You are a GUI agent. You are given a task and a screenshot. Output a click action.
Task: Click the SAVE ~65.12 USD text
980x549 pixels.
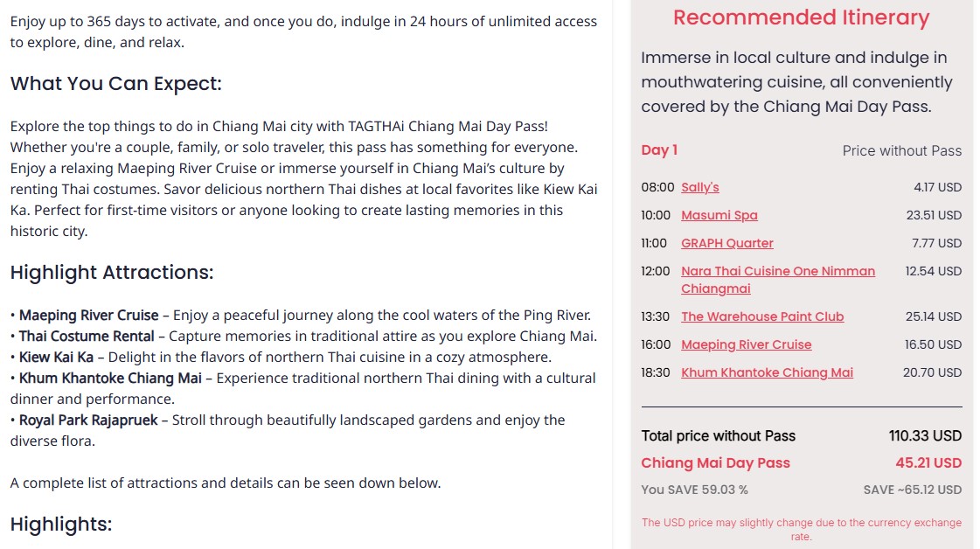(x=913, y=490)
